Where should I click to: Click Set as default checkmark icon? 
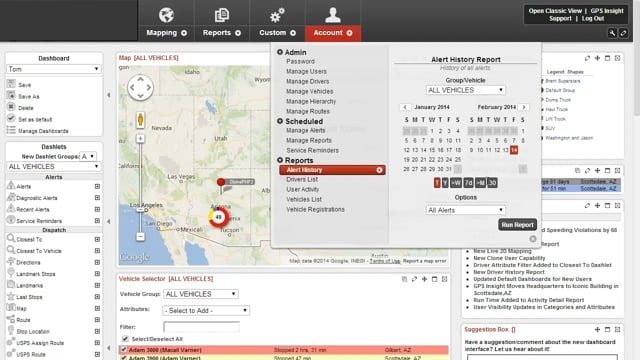point(11,118)
